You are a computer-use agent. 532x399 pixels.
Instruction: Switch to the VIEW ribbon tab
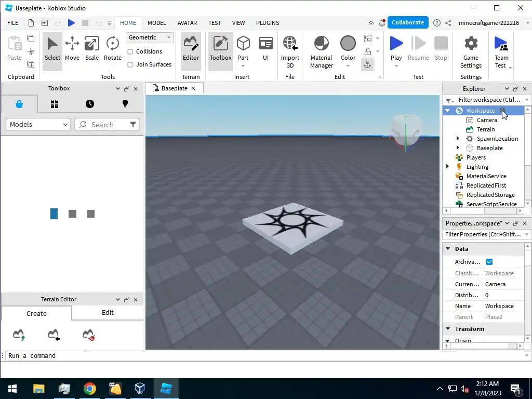point(238,23)
